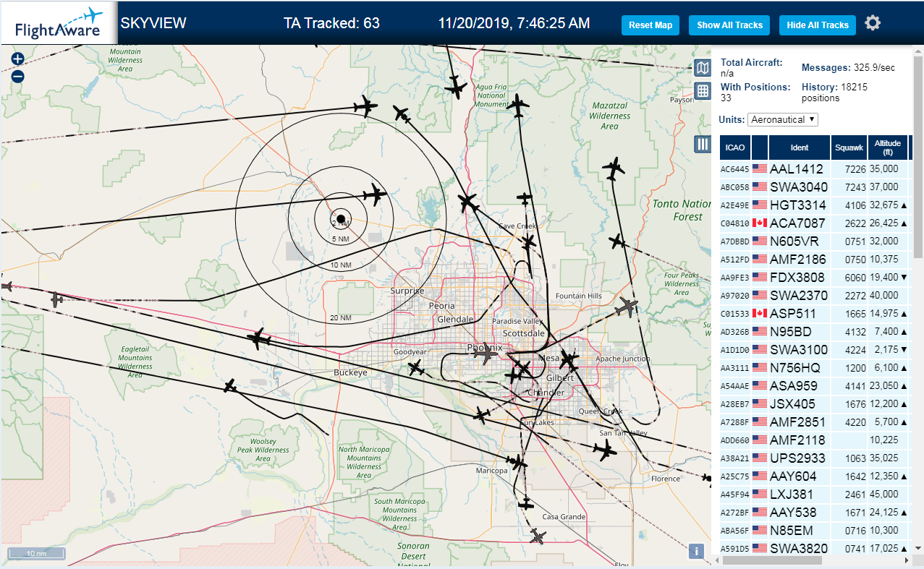924x569 pixels.
Task: Select aircraft icon near Maricopa
Action: click(517, 461)
